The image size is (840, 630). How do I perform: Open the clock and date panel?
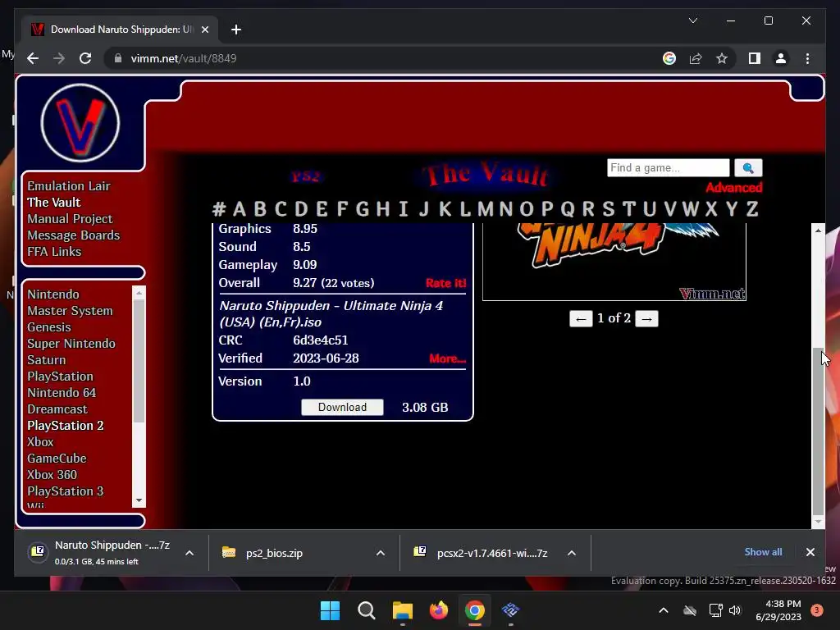[778, 610]
